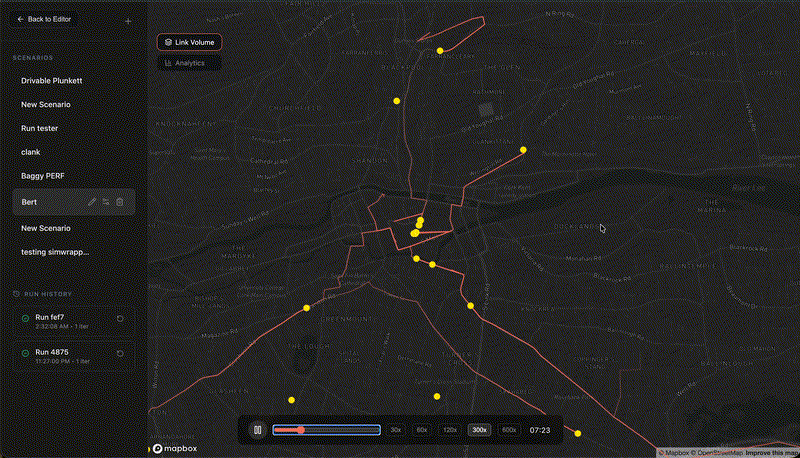Open the Run tester scenario
This screenshot has height=458, width=800.
coord(39,129)
